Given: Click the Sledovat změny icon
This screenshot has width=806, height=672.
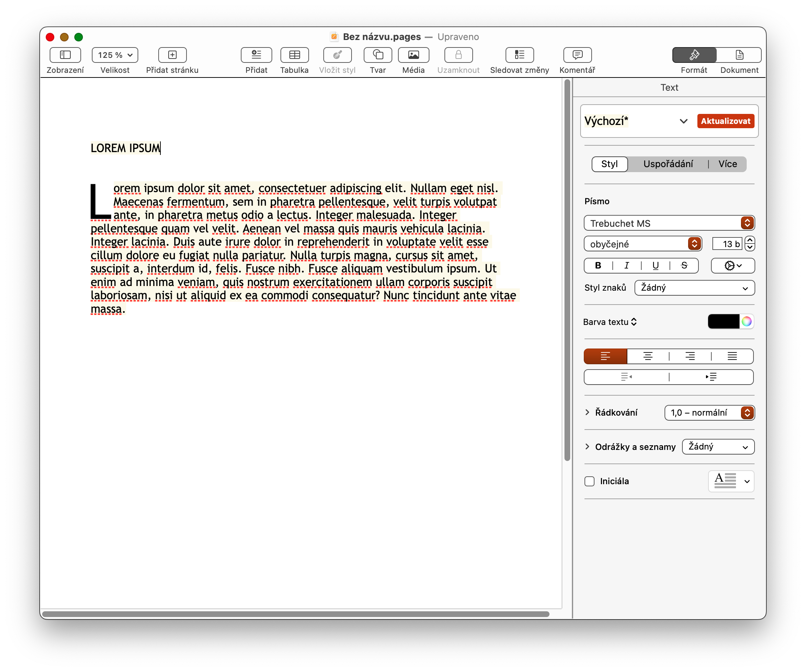Looking at the screenshot, I should tap(519, 55).
